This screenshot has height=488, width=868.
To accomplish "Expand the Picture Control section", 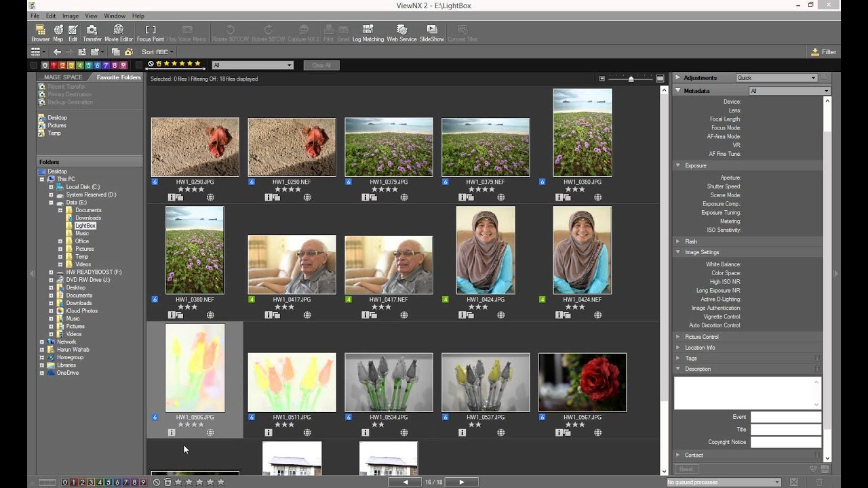I will [x=677, y=336].
